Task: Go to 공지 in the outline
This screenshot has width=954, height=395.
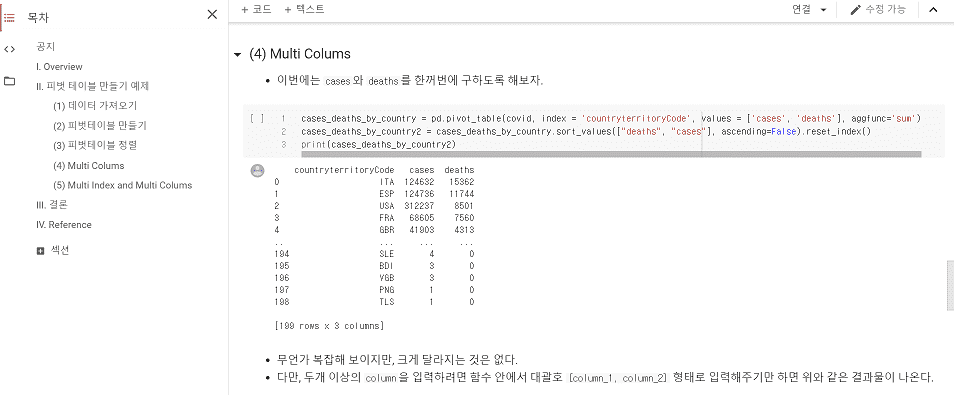Action: (x=46, y=47)
